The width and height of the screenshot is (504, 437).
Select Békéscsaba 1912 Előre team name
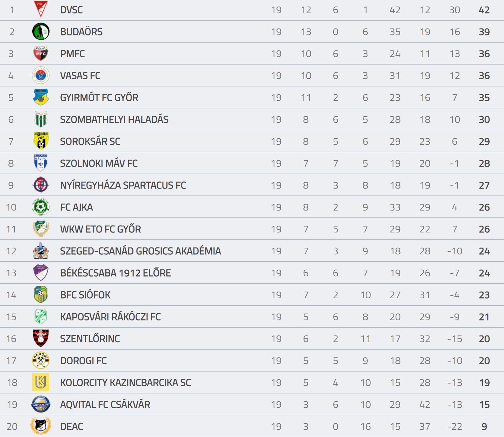[x=115, y=273]
